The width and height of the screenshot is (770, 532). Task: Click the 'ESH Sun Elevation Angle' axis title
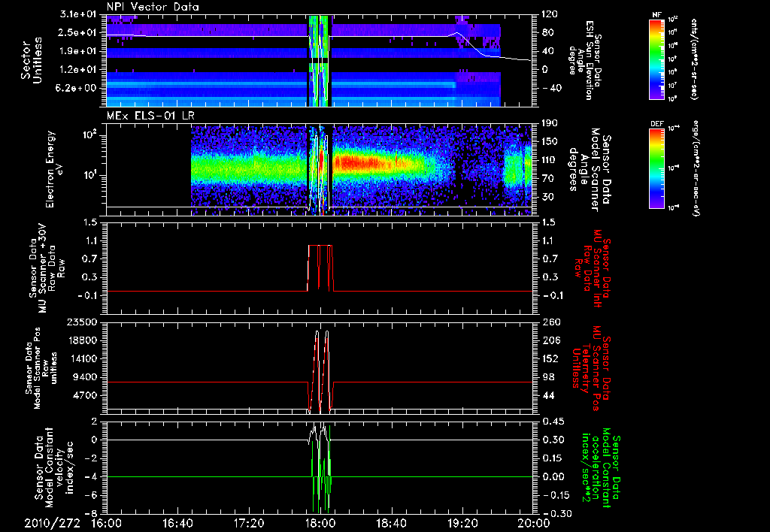click(x=585, y=60)
